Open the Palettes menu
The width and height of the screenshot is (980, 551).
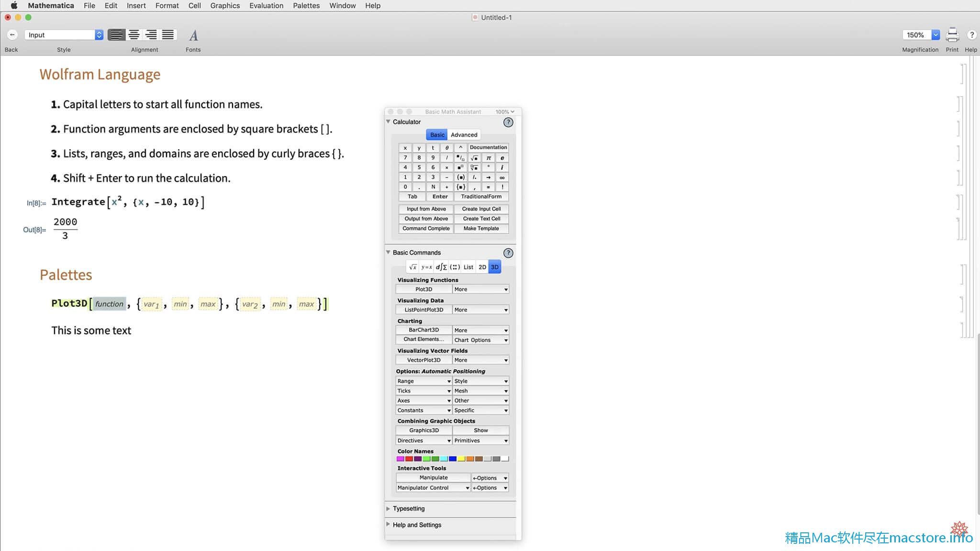point(306,6)
